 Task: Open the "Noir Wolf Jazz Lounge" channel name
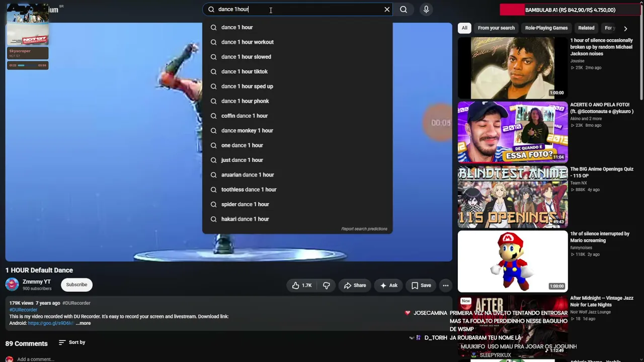[x=590, y=312]
